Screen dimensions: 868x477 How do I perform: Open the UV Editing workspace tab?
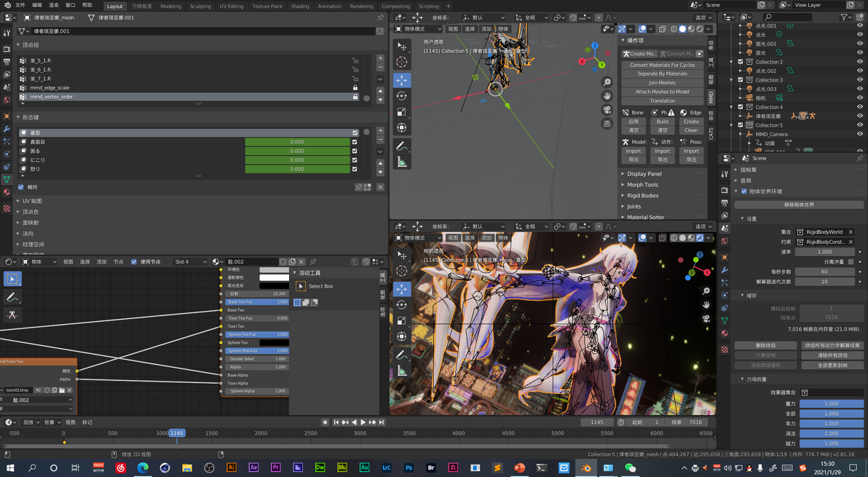[232, 6]
